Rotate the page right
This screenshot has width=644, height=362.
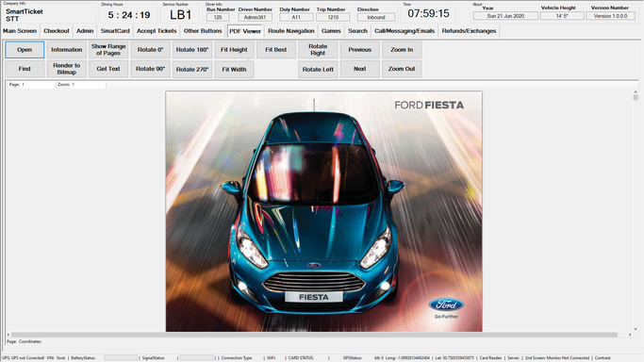[x=318, y=50]
